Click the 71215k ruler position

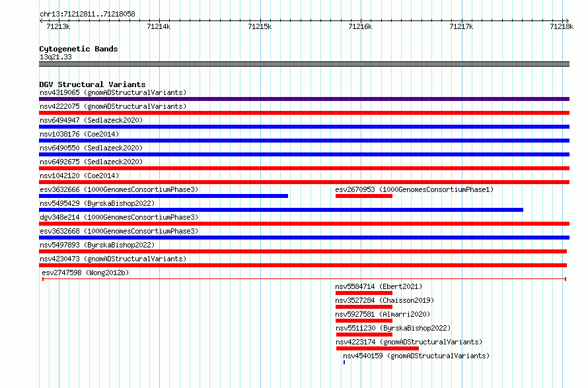[x=260, y=26]
